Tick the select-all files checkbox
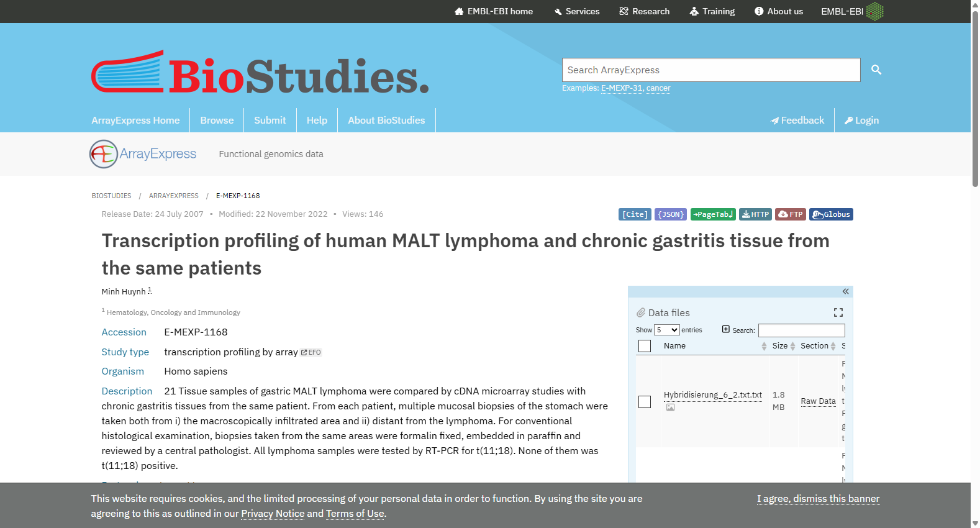The image size is (980, 528). 645,346
